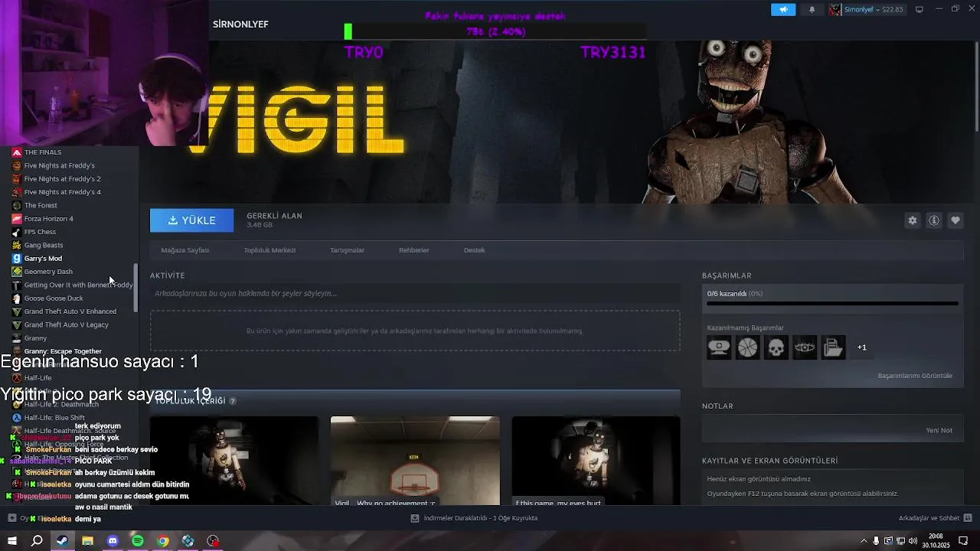Select Grand Theft Auto V Legacy
980x551 pixels.
click(x=67, y=324)
